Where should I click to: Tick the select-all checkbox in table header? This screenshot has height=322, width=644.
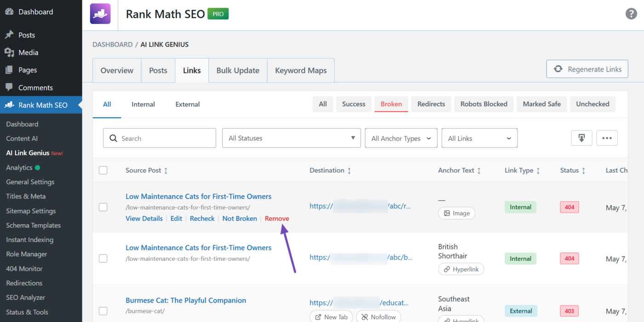click(103, 170)
